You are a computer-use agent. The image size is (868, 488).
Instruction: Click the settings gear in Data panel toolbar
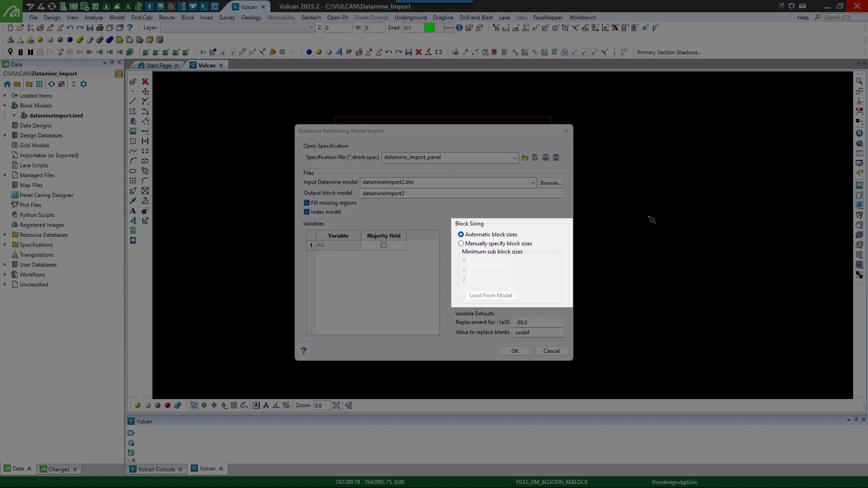84,84
